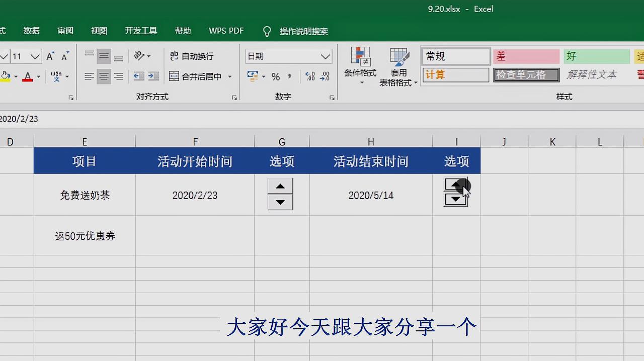
Task: Apply the 好 cell style
Action: pyautogui.click(x=596, y=56)
